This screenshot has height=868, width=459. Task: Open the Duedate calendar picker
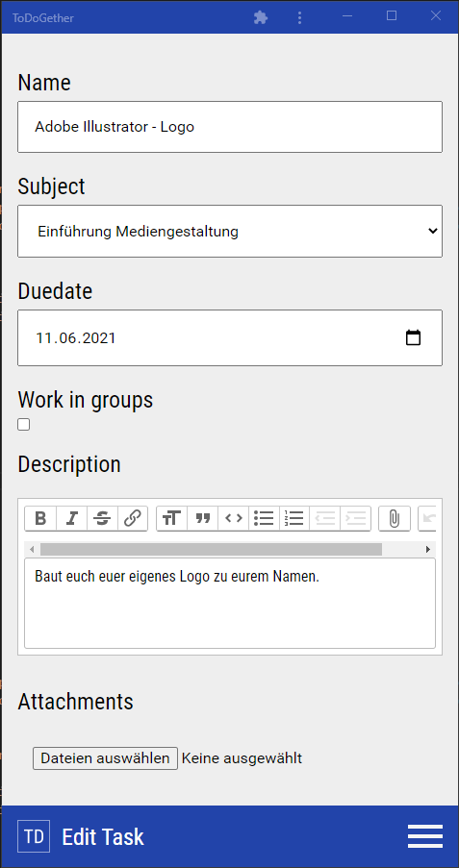(x=413, y=337)
